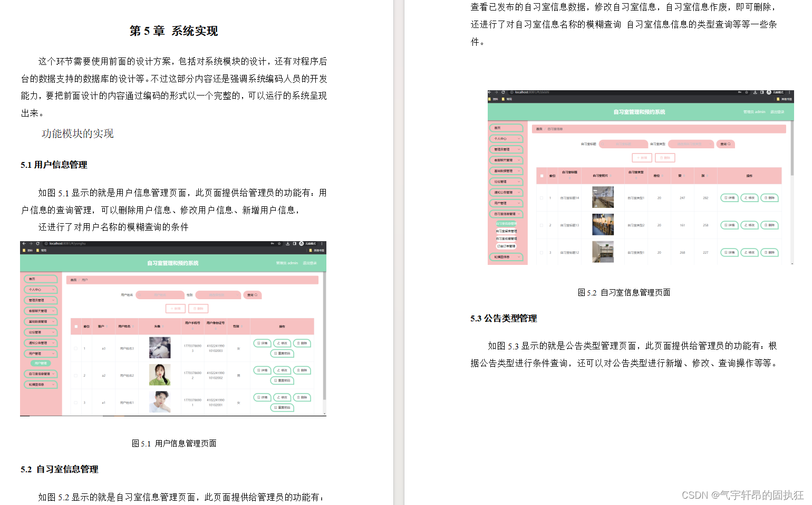Viewport: 812px width, 505px height.
Task: Expand 轮播图信息 sidebar menu in Figure 5.2
Action: click(506, 257)
